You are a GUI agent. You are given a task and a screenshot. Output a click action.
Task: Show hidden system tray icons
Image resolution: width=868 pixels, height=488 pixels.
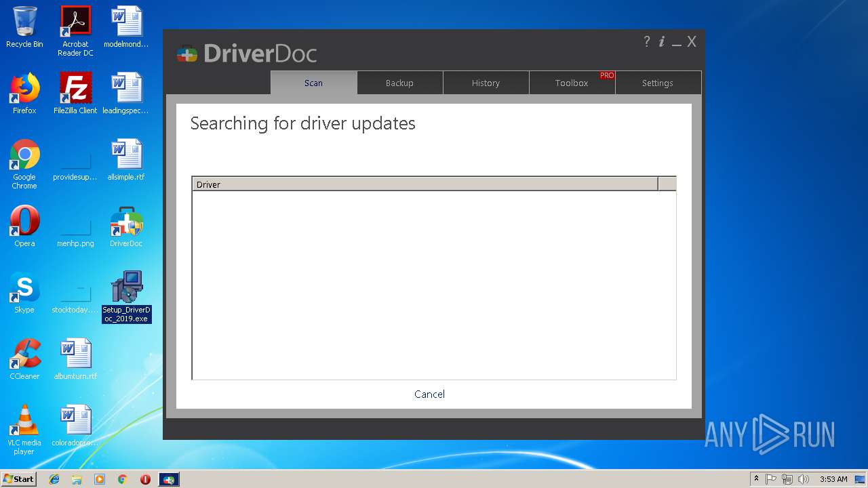[x=756, y=479]
